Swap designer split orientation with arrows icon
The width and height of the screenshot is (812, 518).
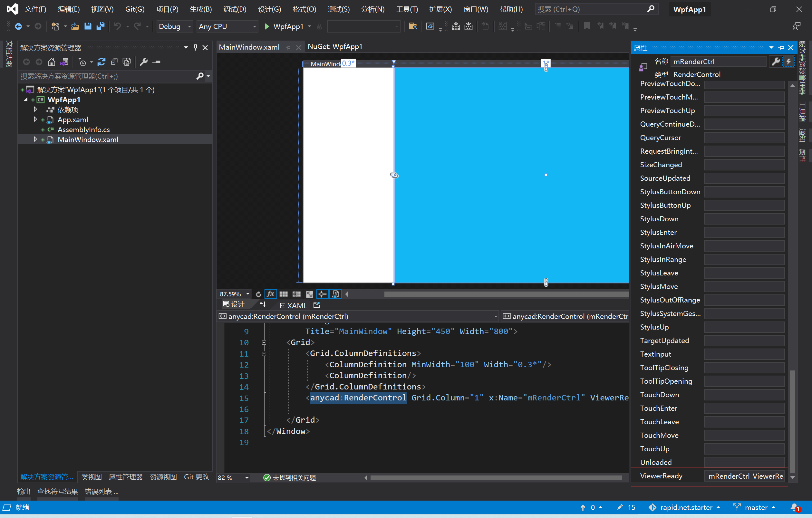(x=263, y=305)
